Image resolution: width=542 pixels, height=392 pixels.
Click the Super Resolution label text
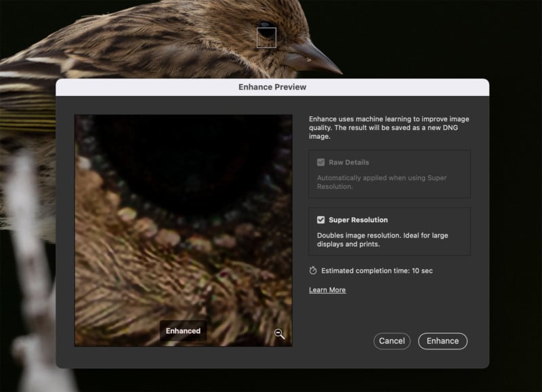point(359,218)
